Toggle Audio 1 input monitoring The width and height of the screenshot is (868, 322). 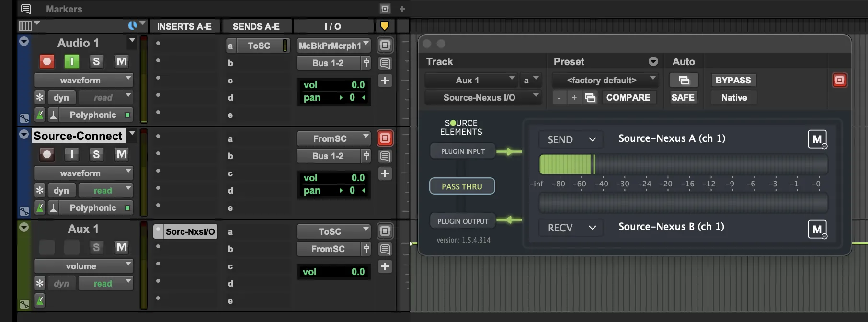(x=72, y=61)
